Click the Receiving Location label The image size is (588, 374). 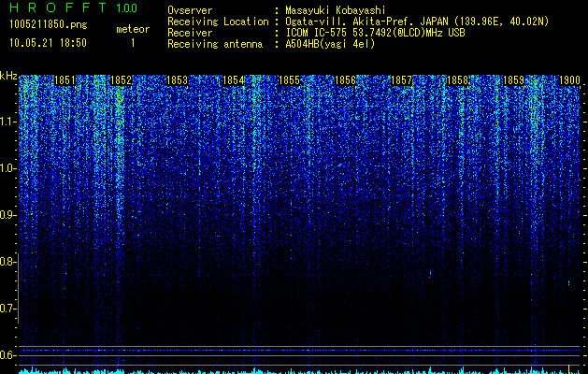[218, 22]
